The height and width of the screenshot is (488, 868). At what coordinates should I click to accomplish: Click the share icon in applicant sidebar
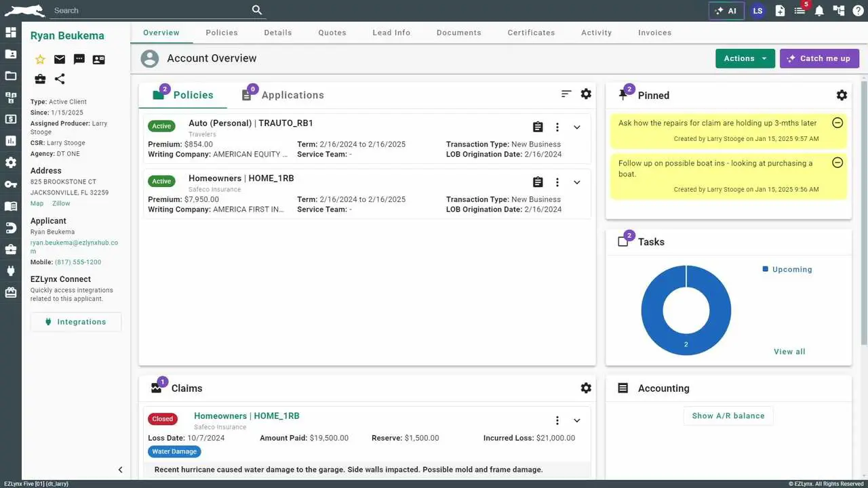click(60, 79)
